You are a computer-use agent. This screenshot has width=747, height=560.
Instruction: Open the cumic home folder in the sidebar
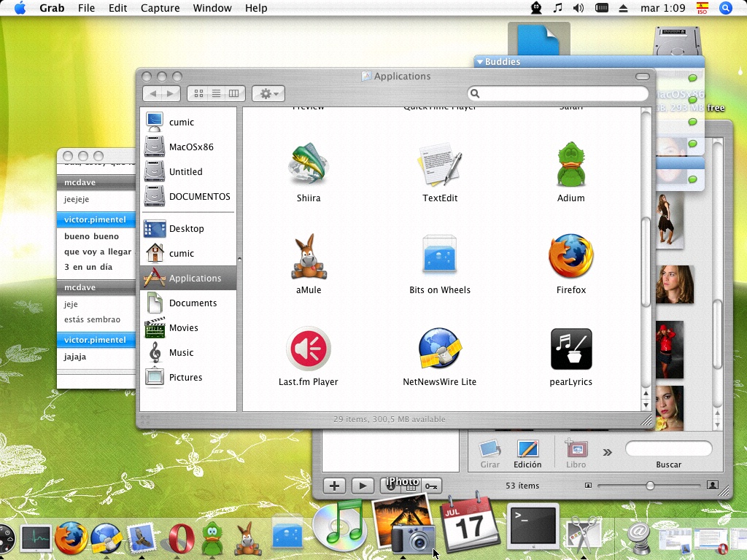point(188,253)
